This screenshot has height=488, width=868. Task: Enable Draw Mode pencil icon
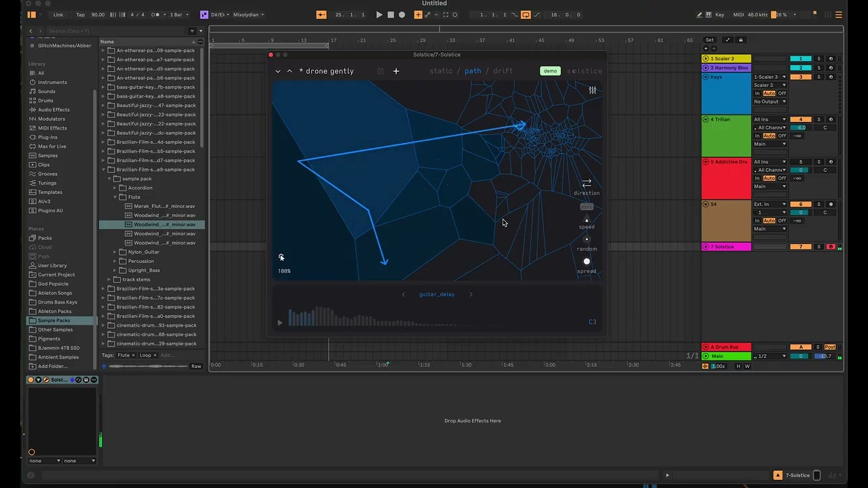tap(701, 15)
